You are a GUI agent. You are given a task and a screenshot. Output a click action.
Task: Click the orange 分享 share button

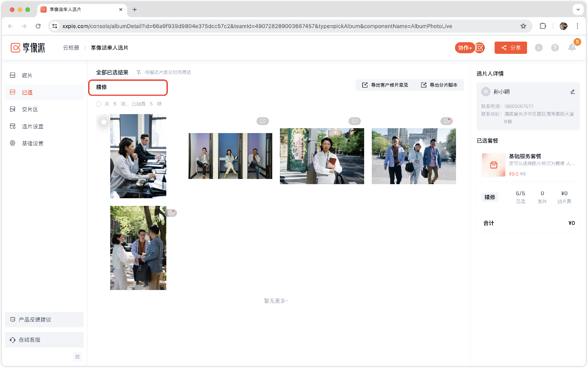511,48
